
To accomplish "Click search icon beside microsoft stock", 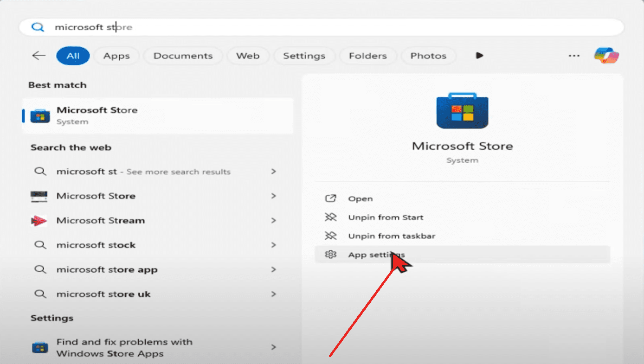I will [x=40, y=245].
